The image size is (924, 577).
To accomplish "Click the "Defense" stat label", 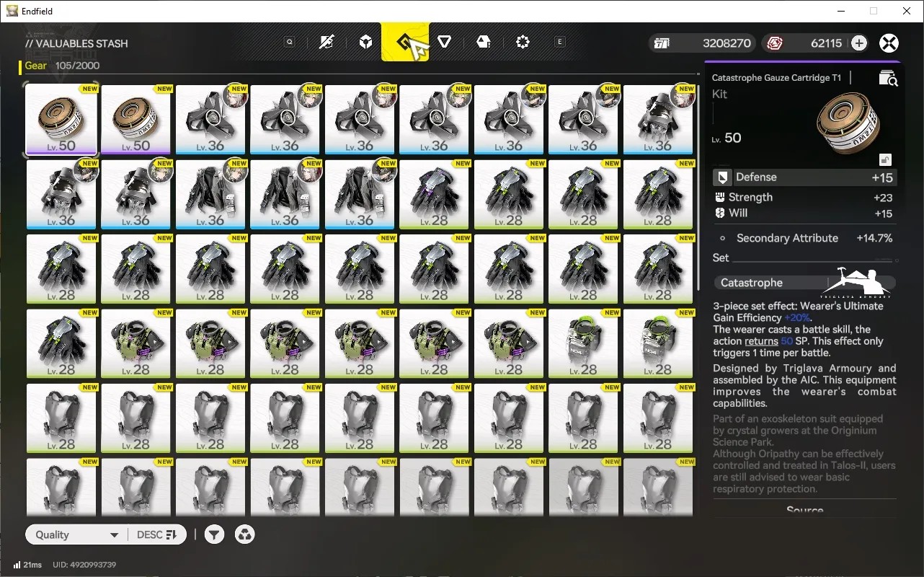I will [756, 177].
